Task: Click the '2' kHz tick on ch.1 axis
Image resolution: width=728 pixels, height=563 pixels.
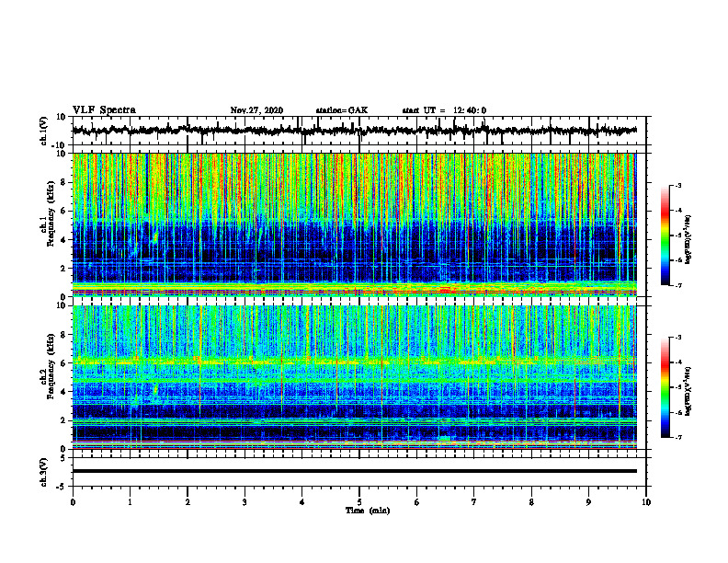Action: click(x=64, y=269)
